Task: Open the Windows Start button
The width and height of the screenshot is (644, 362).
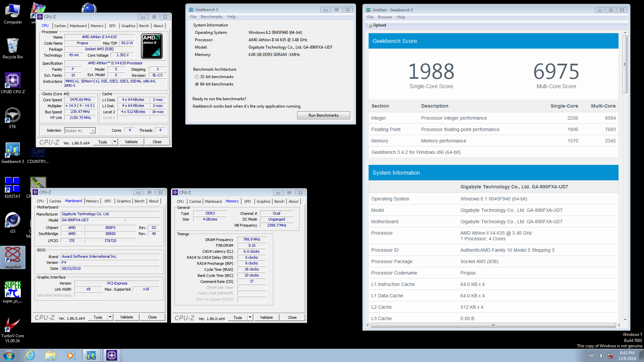Action: point(9,355)
